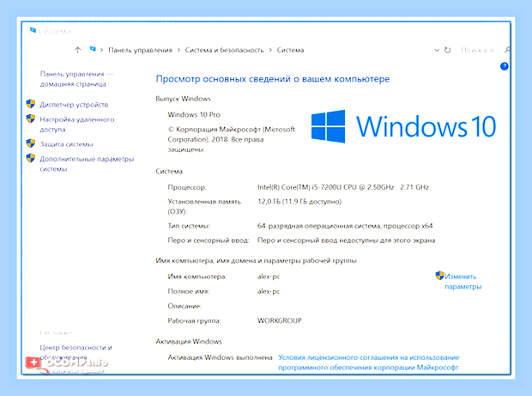Click Выпуск Windows section label
532x396 pixels.
pyautogui.click(x=184, y=99)
